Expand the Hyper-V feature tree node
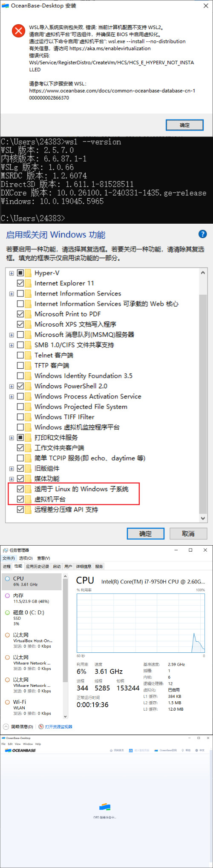Viewport: 213px width, 868px height. (x=12, y=273)
